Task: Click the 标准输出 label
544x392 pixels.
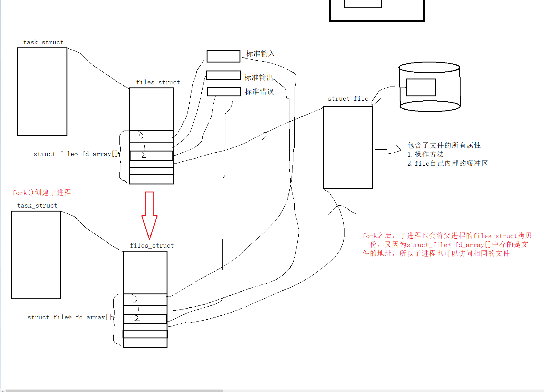Action: [259, 78]
